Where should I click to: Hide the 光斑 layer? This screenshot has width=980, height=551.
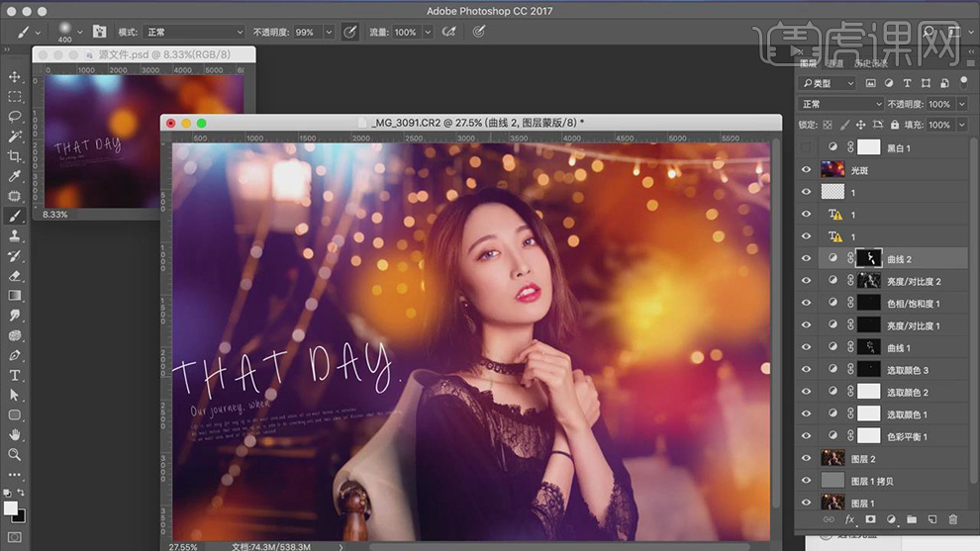pyautogui.click(x=806, y=170)
